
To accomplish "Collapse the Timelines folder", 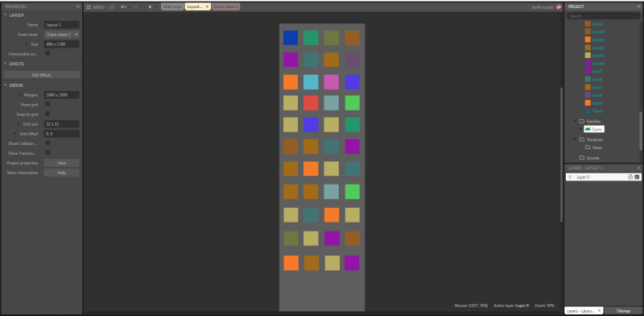I will coord(575,139).
